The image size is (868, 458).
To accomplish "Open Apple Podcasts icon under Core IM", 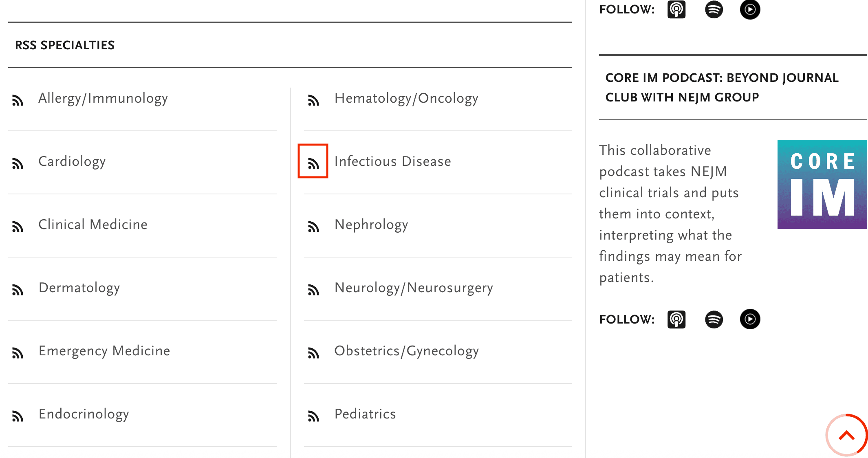I will tap(676, 319).
